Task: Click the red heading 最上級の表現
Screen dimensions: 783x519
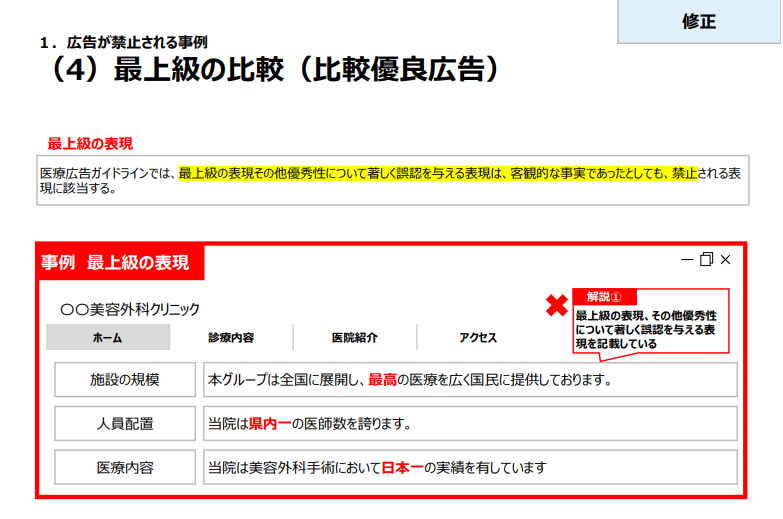Action: pos(90,144)
